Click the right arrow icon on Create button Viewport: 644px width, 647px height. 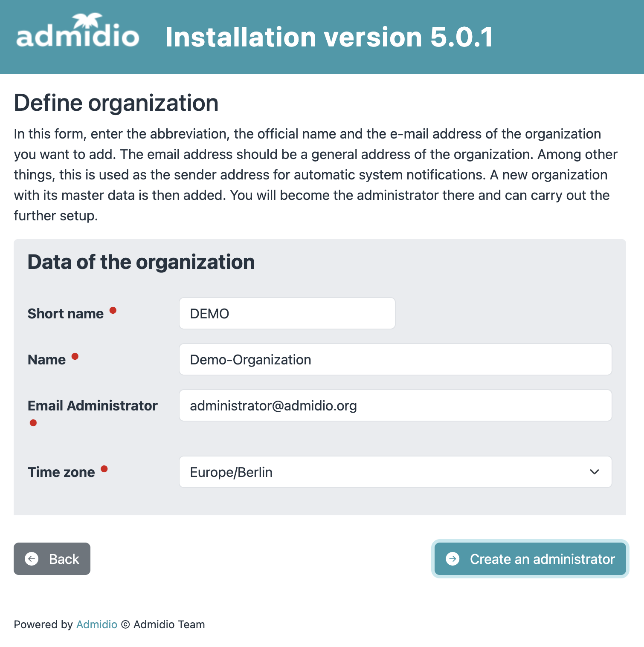[453, 559]
